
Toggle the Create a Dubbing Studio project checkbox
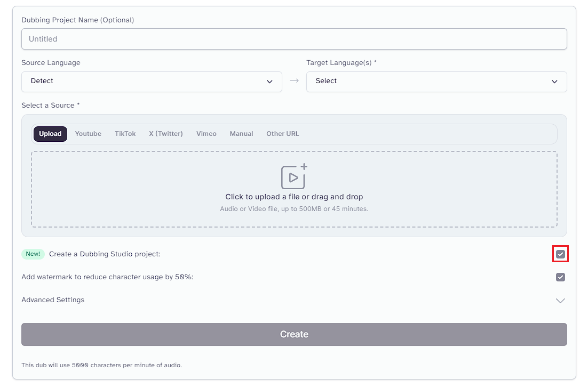pyautogui.click(x=560, y=254)
